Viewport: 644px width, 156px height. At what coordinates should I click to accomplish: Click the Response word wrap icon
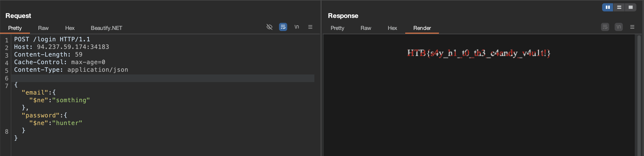point(605,27)
